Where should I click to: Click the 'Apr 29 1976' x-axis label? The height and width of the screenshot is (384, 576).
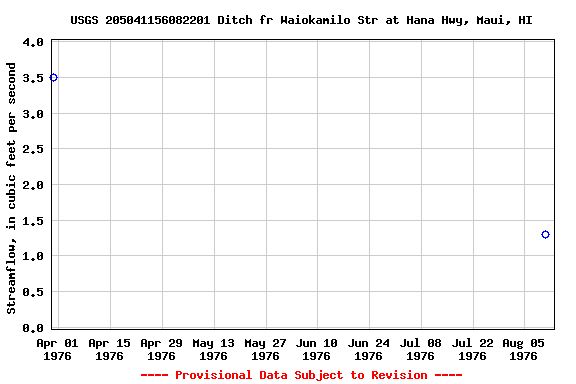pos(161,349)
